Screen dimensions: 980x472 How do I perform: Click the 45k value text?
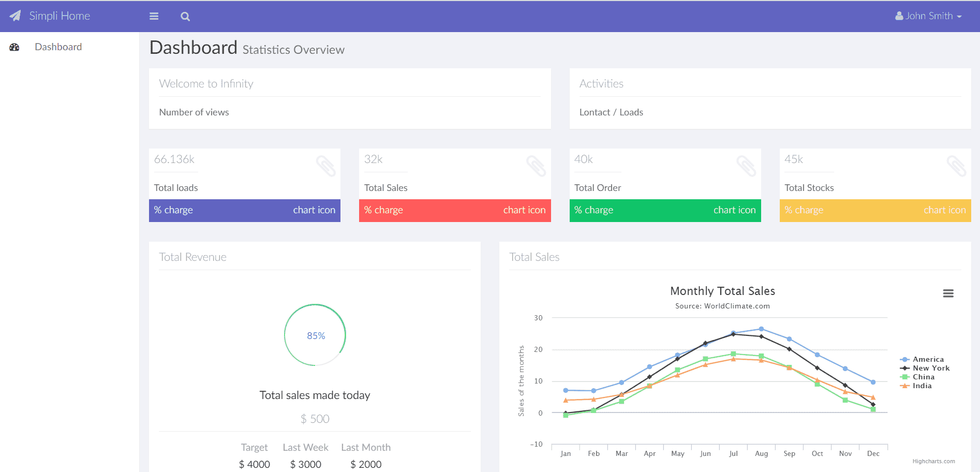[794, 159]
